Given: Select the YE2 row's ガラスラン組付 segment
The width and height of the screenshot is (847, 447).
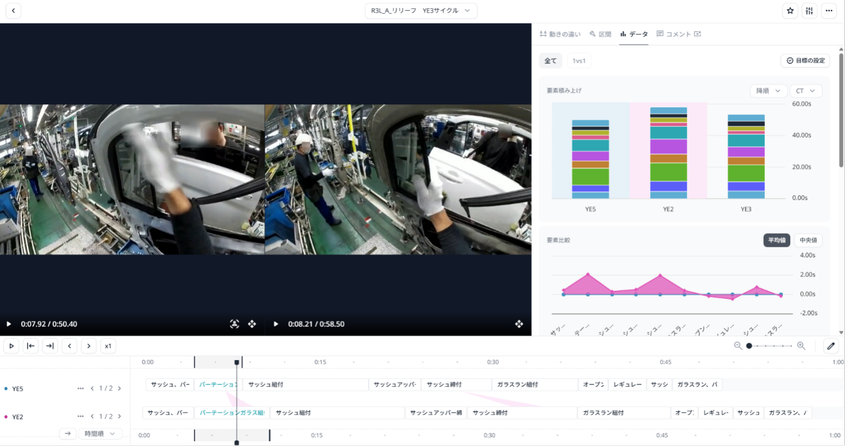Looking at the screenshot, I should [624, 412].
